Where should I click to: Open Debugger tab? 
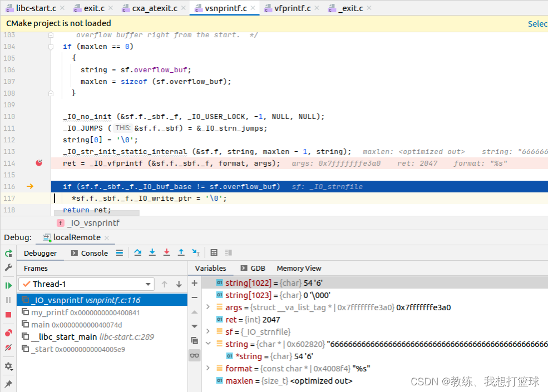[x=40, y=253]
